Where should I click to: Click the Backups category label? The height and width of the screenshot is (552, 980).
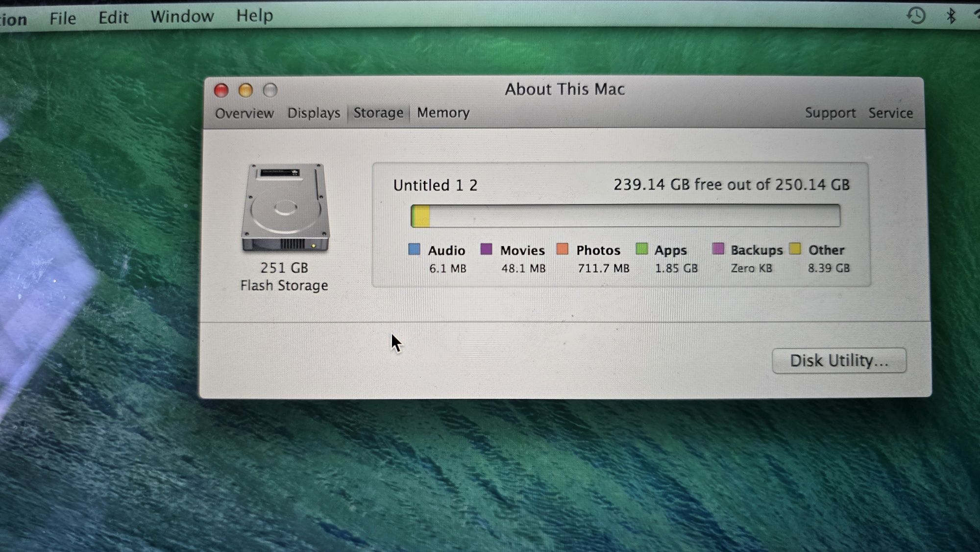[757, 251]
